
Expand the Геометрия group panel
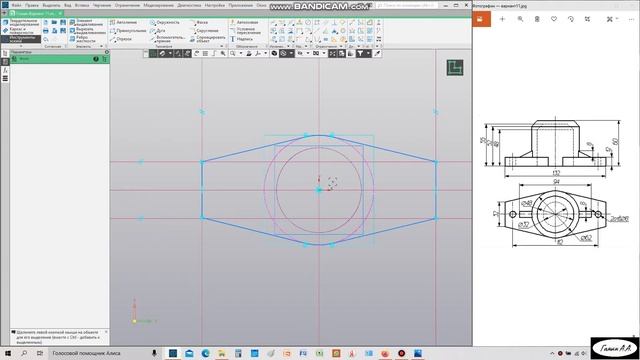pos(221,46)
